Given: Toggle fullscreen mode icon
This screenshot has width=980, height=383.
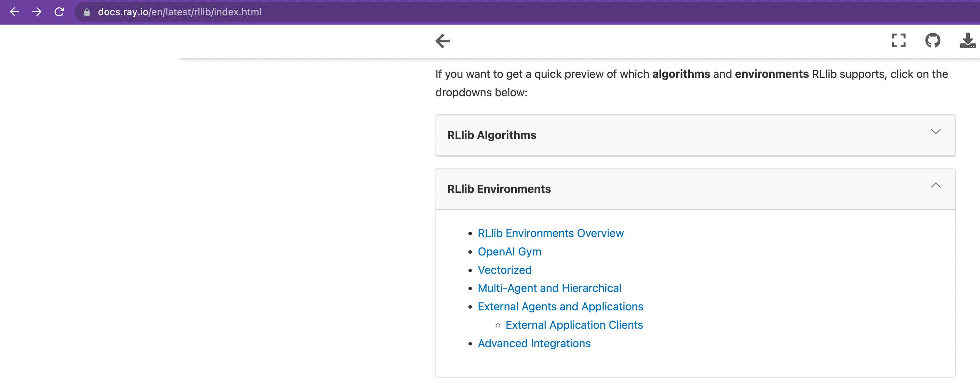Looking at the screenshot, I should [x=899, y=41].
